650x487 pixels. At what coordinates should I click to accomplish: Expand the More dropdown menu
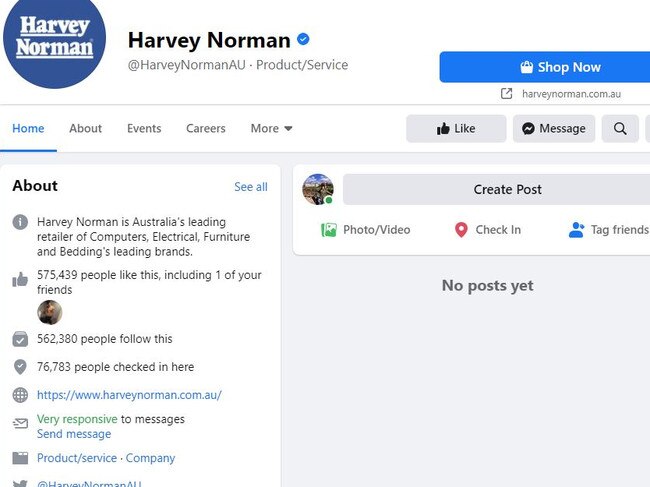pyautogui.click(x=272, y=128)
